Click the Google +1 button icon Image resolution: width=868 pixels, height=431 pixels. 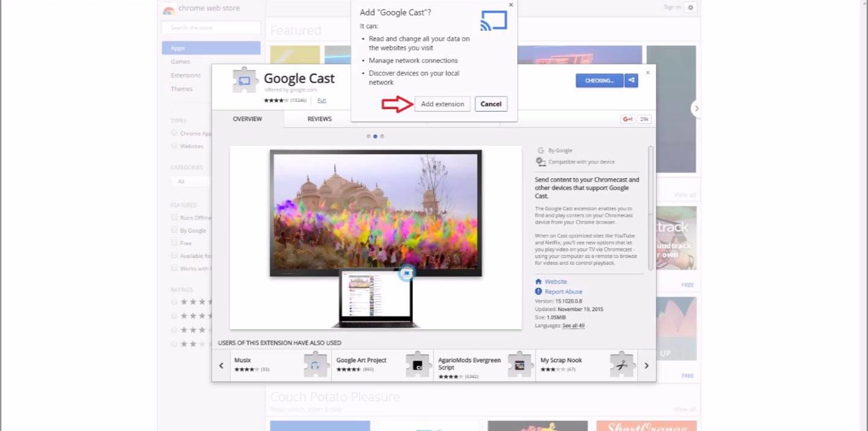click(x=627, y=119)
